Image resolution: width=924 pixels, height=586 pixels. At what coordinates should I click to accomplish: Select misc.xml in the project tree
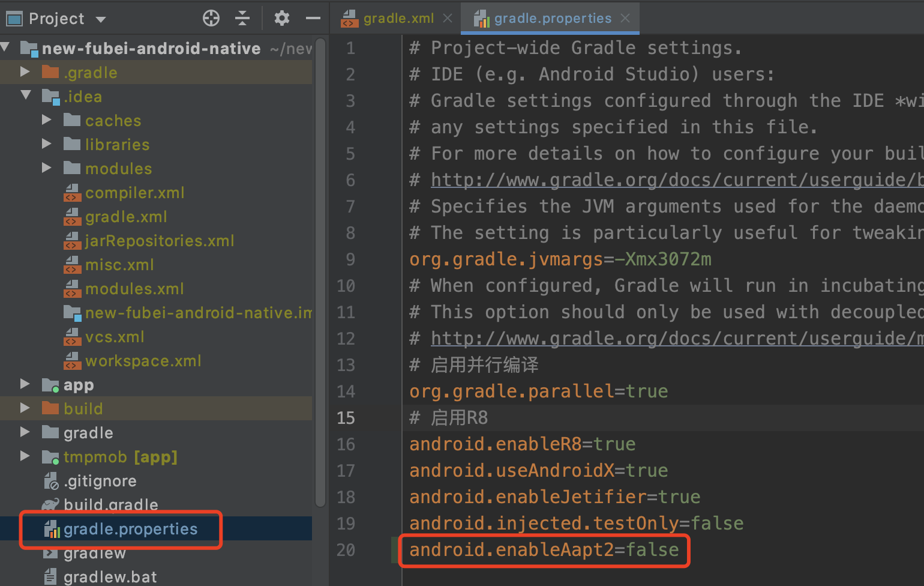tap(119, 265)
